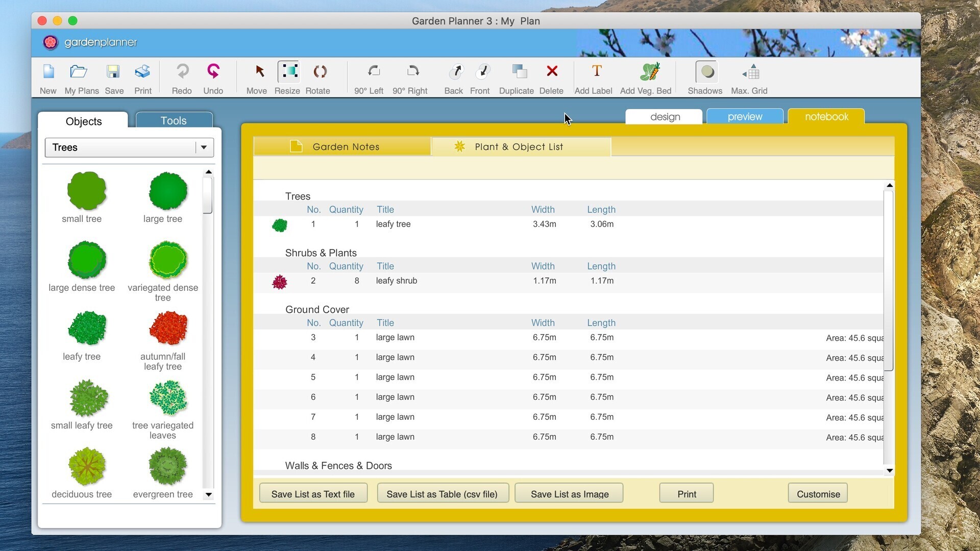The image size is (980, 551).
Task: Click Save List as Text file
Action: pos(313,494)
